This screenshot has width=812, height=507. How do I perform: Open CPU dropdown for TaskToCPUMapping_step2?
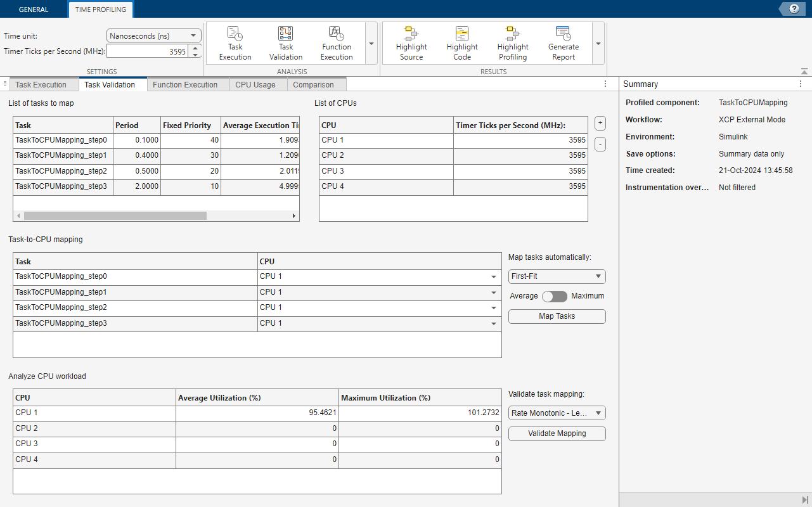pyautogui.click(x=493, y=308)
